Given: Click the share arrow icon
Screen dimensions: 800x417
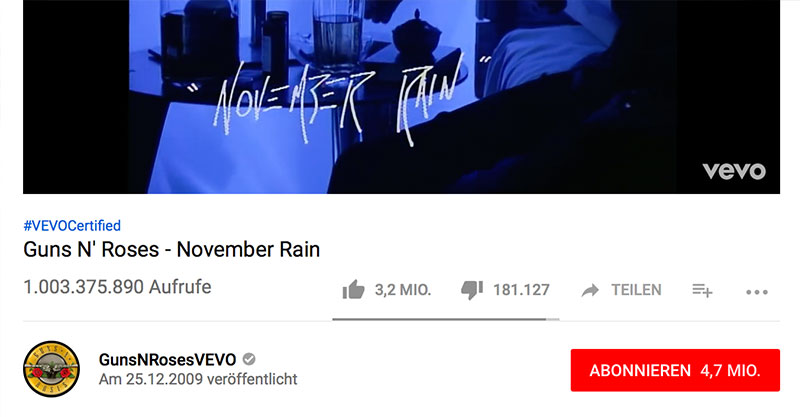Looking at the screenshot, I should point(590,290).
